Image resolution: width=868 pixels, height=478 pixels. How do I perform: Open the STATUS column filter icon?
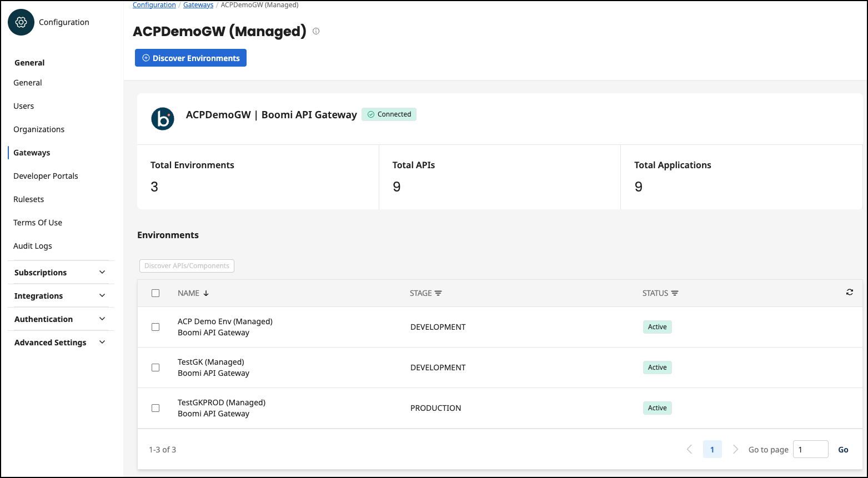(675, 293)
